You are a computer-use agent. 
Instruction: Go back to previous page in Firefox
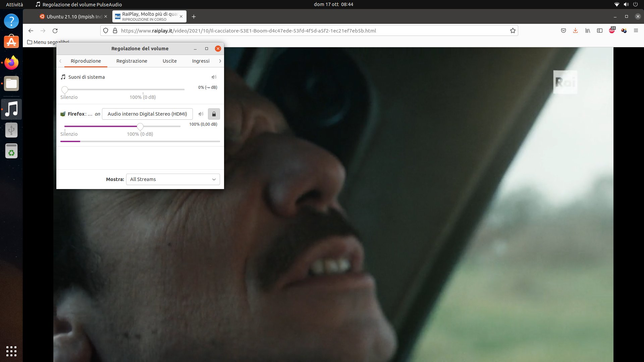coord(31,31)
